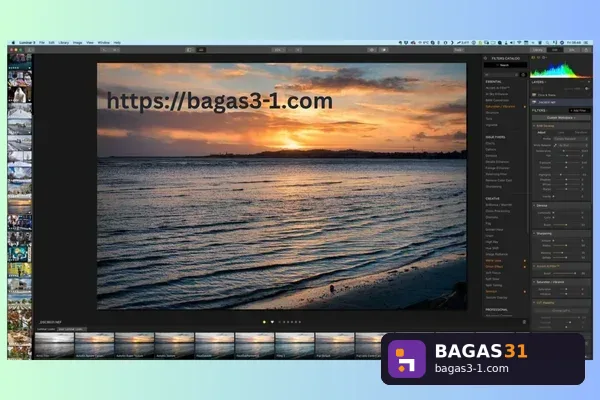Toggle favorite star beside Matte Look
Screen dimensions: 600x400
tap(525, 261)
